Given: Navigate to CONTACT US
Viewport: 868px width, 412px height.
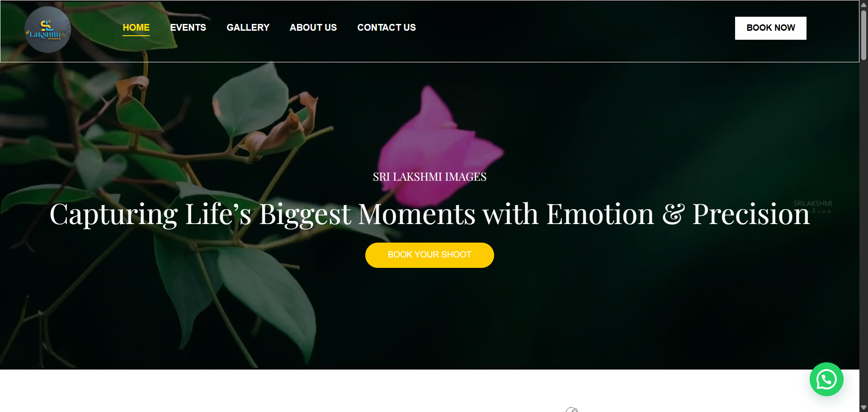Looking at the screenshot, I should click(x=387, y=28).
